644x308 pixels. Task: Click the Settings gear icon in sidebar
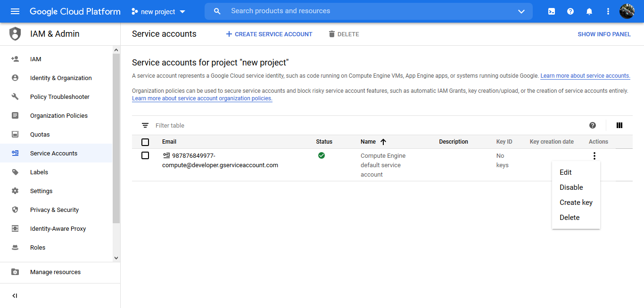click(15, 191)
